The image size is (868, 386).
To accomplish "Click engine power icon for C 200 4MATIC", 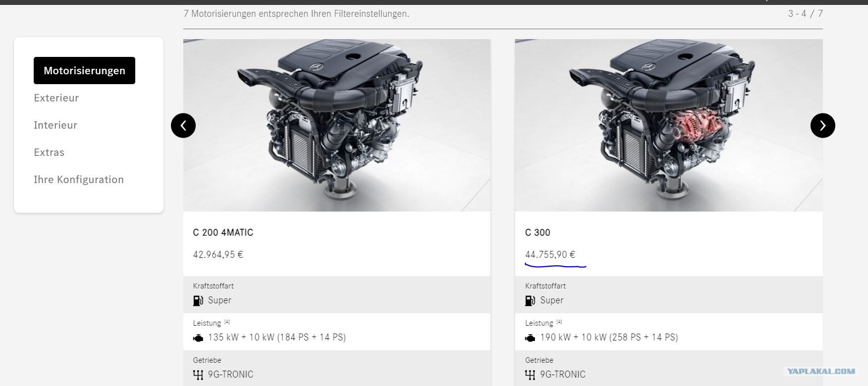I will click(198, 338).
